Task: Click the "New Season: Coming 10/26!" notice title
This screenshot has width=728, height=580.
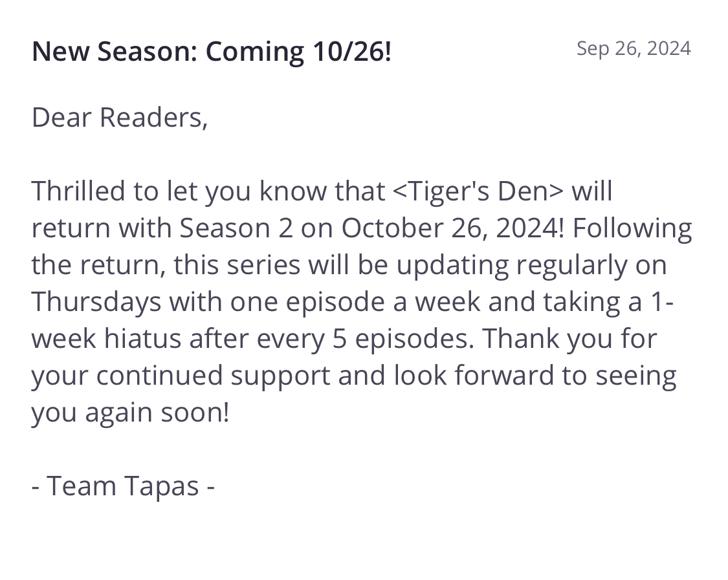Action: 212,51
